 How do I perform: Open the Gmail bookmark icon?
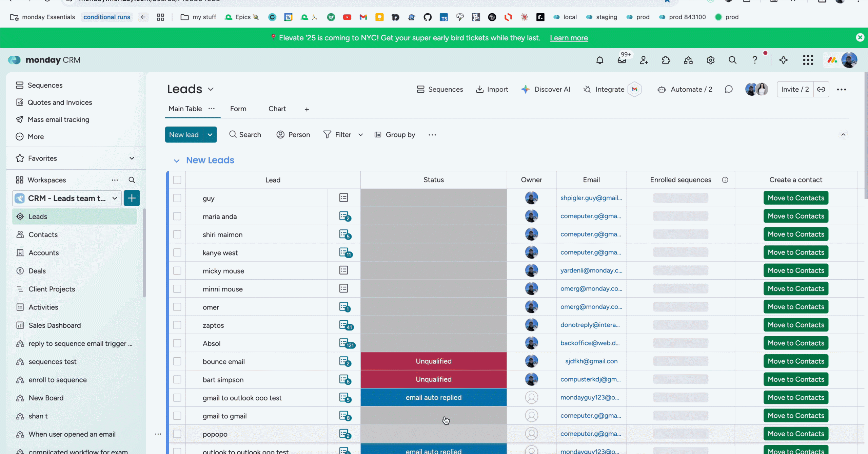click(x=363, y=17)
